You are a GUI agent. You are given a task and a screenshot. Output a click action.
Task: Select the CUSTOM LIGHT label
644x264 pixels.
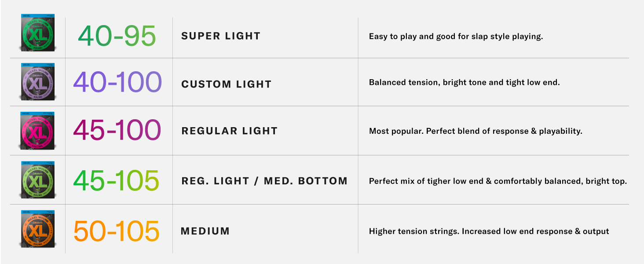(x=227, y=84)
